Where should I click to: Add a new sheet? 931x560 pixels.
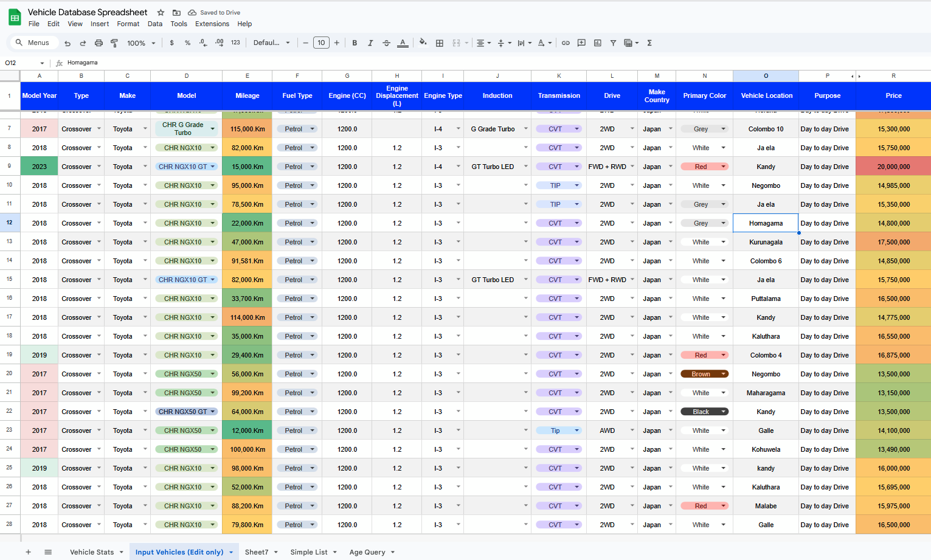click(28, 552)
